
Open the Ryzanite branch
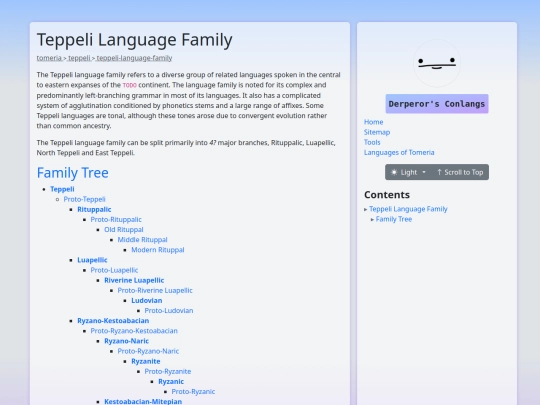[x=146, y=361]
